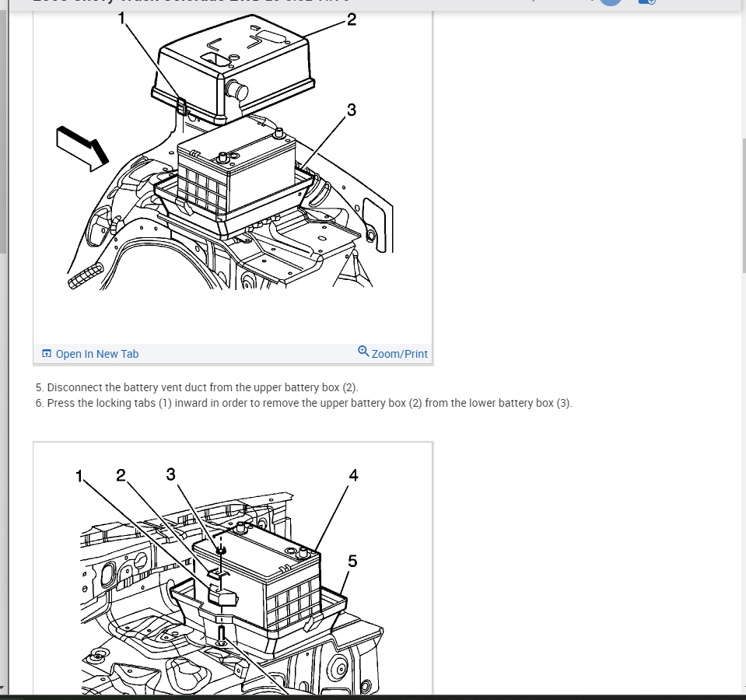This screenshot has height=700, width=746.
Task: Click the left panel's vertical scrollbar thumb
Action: tap(3, 131)
